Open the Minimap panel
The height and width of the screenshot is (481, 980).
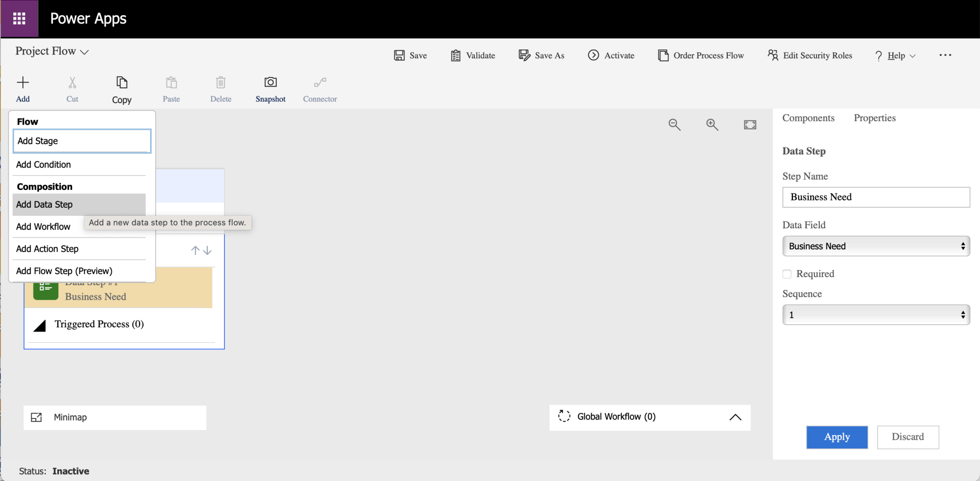(37, 417)
